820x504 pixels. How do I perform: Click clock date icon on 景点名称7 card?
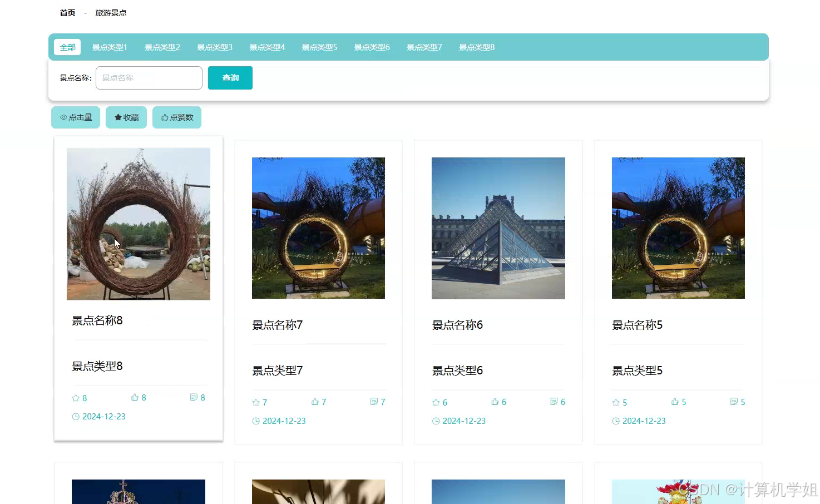[x=256, y=421]
